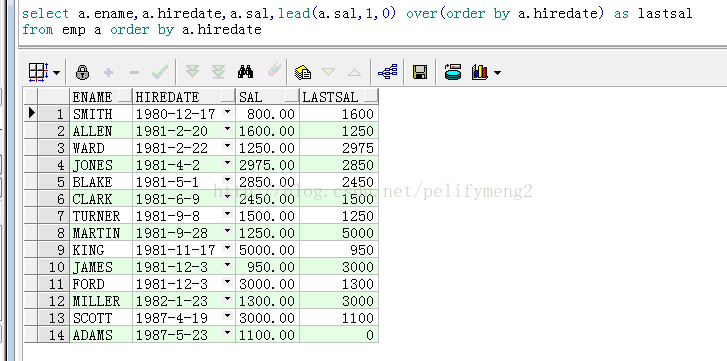The width and height of the screenshot is (727, 361).
Task: Click the TURNER name cell
Action: [x=101, y=216]
